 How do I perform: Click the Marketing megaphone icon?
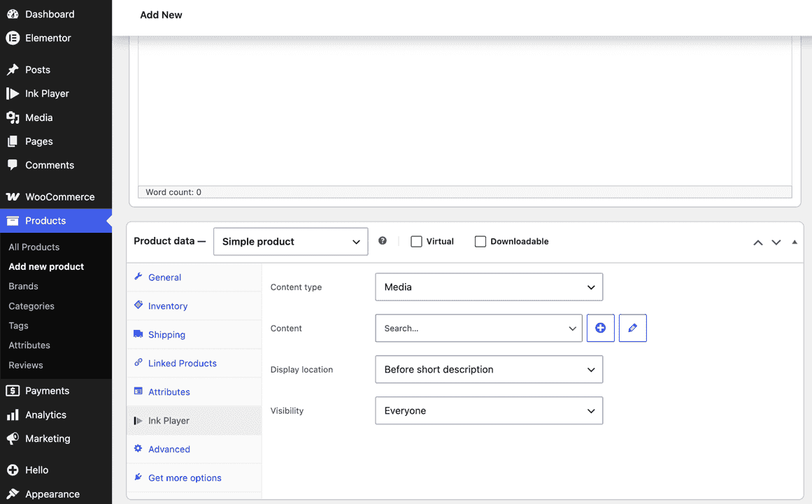point(13,438)
